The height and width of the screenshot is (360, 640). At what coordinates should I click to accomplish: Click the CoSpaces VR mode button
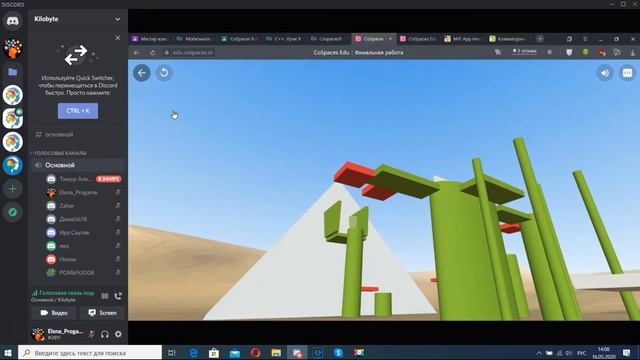click(627, 73)
